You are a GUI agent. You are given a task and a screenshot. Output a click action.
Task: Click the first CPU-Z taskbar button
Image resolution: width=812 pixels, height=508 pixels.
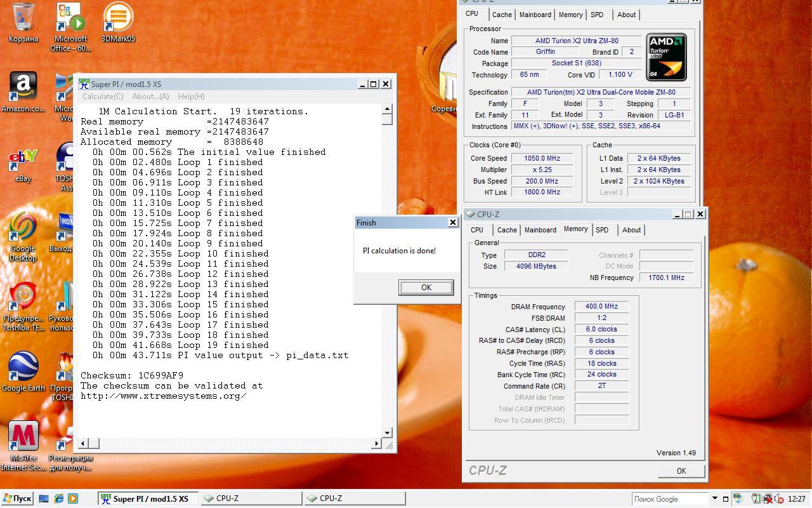tap(251, 498)
